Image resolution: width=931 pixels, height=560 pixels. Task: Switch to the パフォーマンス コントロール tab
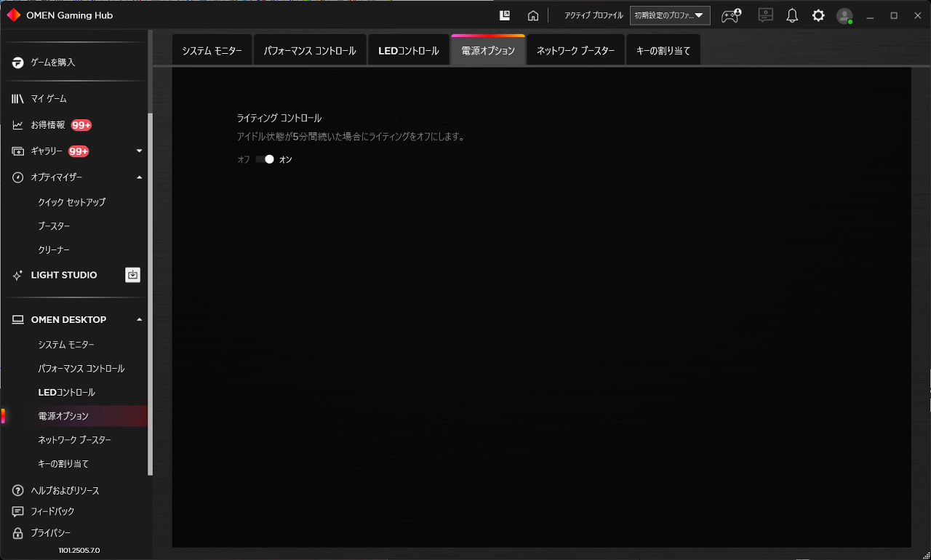(310, 50)
